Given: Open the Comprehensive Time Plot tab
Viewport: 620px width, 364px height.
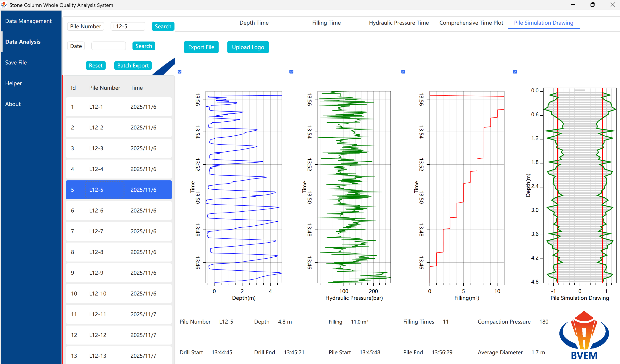Looking at the screenshot, I should click(x=471, y=23).
